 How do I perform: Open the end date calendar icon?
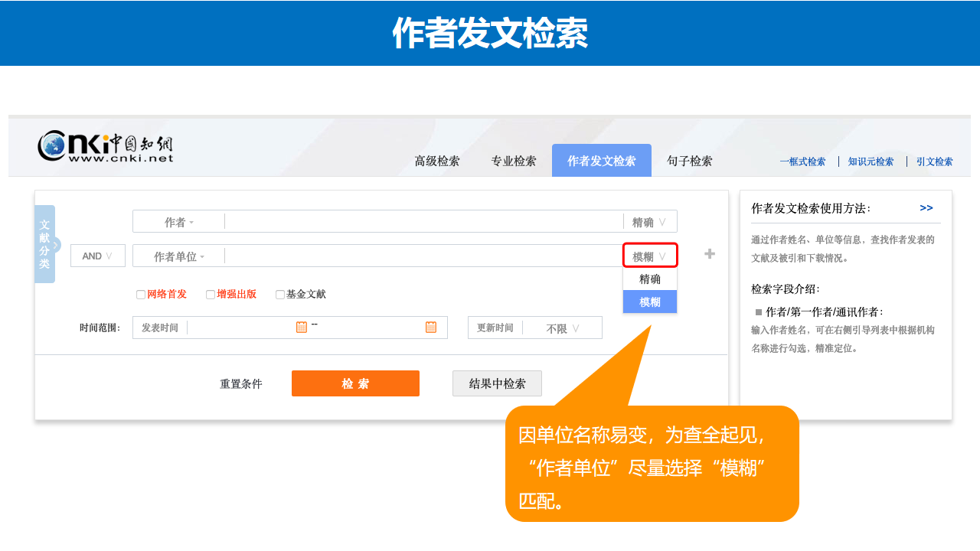click(431, 328)
